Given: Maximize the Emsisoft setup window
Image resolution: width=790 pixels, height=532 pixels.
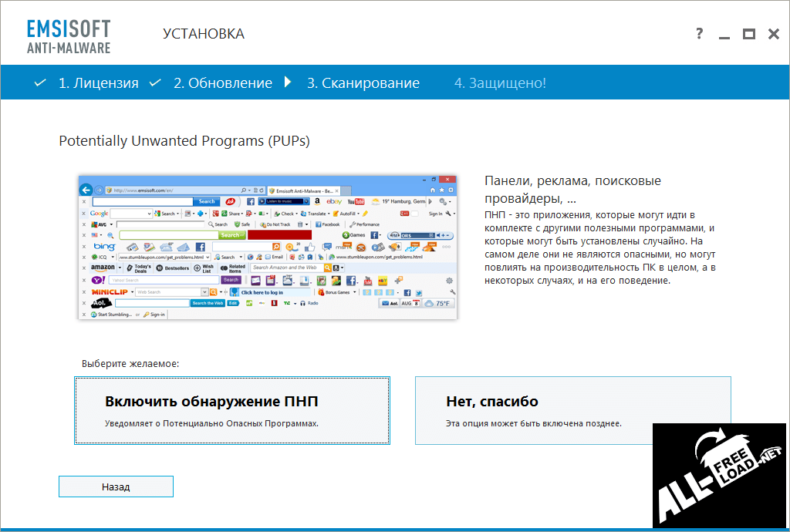Looking at the screenshot, I should click(x=748, y=34).
